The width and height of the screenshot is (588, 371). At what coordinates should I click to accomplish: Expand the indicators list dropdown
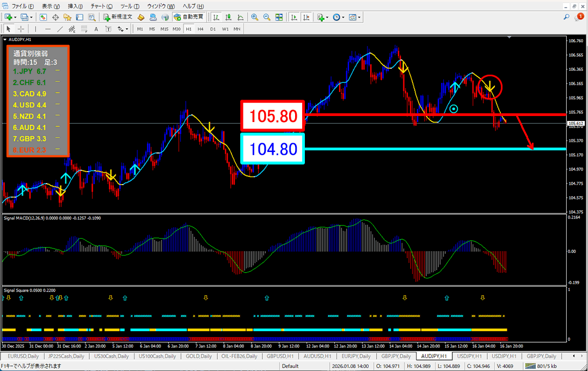[327, 17]
